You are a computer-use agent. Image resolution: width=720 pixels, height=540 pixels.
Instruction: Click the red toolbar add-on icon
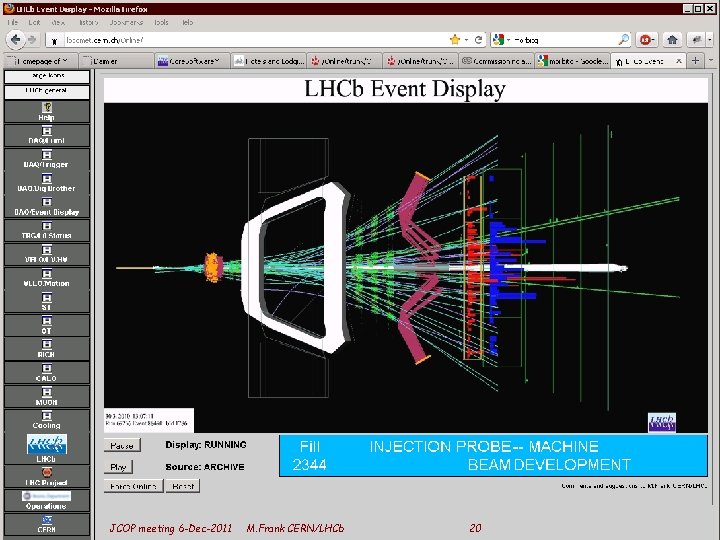pyautogui.click(x=647, y=40)
